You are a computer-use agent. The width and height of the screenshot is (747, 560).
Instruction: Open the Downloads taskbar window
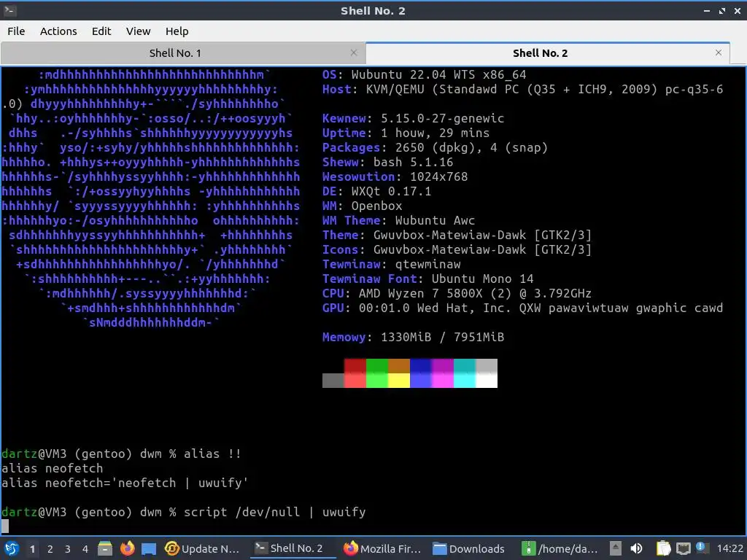[x=470, y=548]
